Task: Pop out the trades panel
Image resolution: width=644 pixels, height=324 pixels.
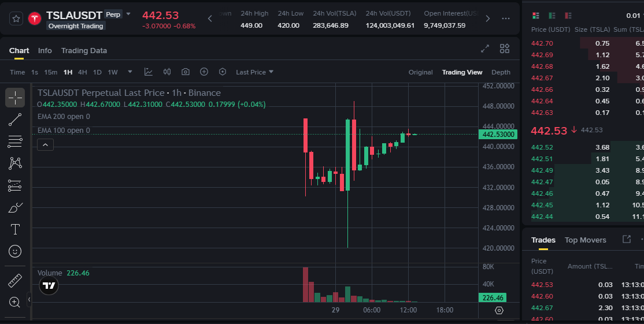Action: [626, 239]
